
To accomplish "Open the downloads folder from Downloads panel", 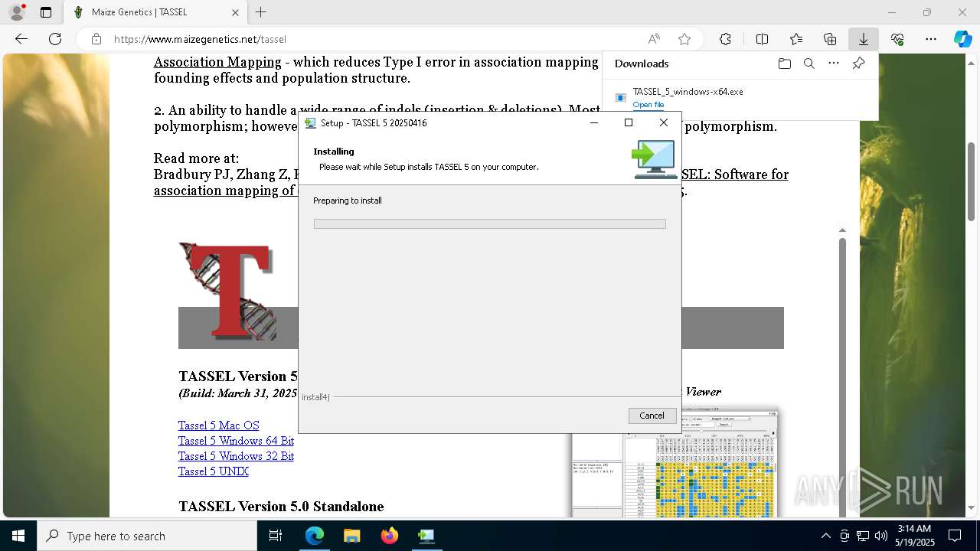I will click(x=784, y=64).
